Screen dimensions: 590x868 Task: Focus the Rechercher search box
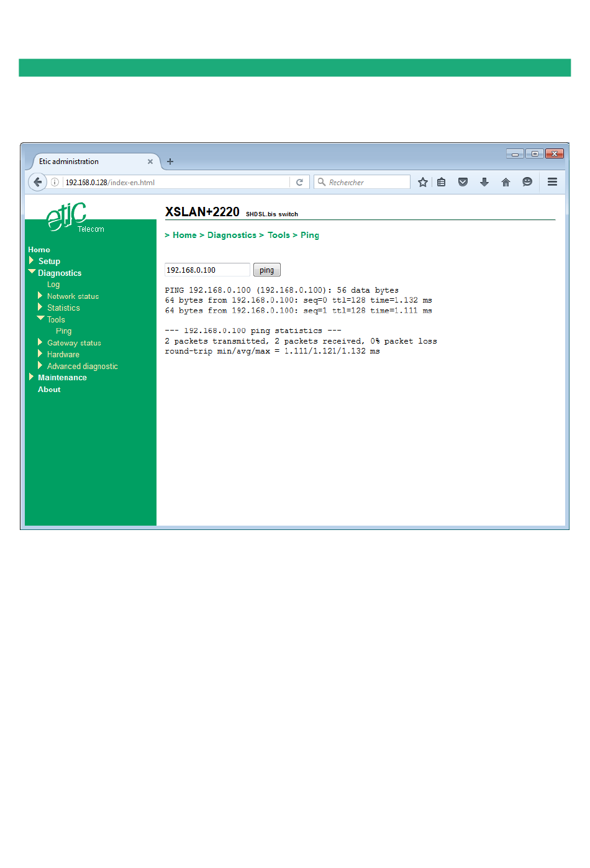pyautogui.click(x=362, y=182)
